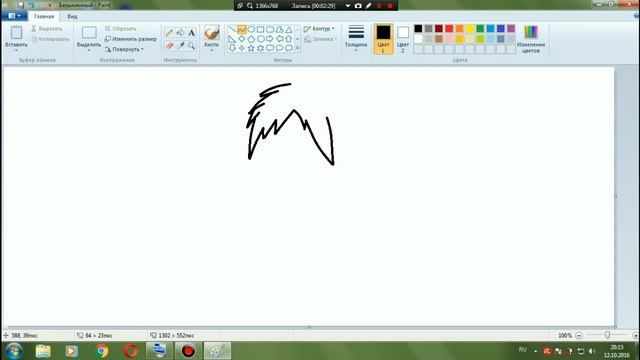Select the Curve shape
Screen dimensions: 640x360
[x=242, y=30]
